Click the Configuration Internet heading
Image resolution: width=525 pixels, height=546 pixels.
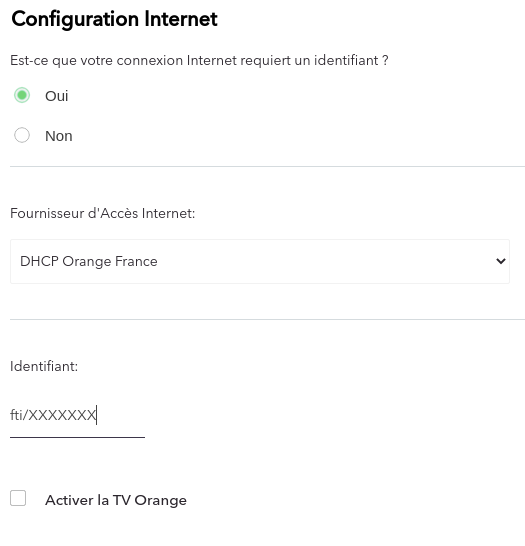tap(114, 19)
